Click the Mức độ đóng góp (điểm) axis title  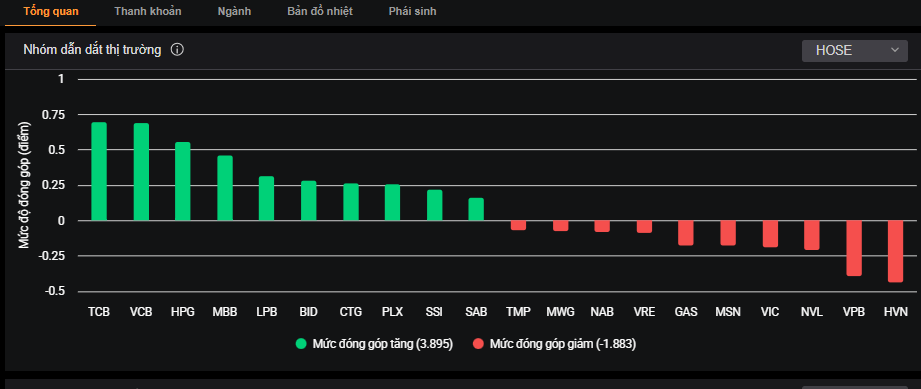pos(24,185)
